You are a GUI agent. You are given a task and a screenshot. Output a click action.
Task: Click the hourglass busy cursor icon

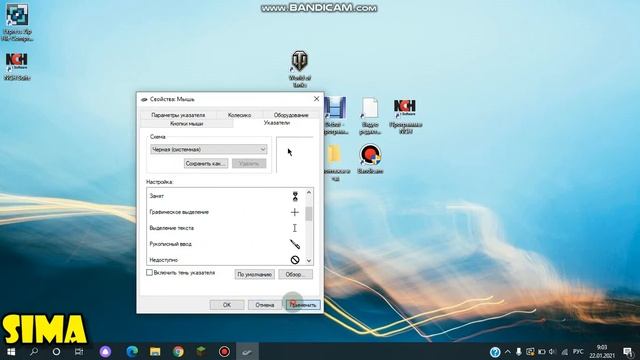tap(295, 196)
